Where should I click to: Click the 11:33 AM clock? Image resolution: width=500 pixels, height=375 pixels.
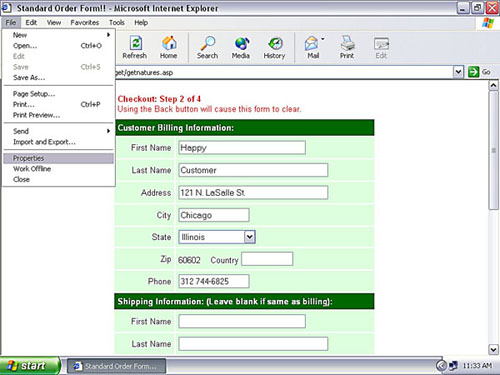(477, 366)
